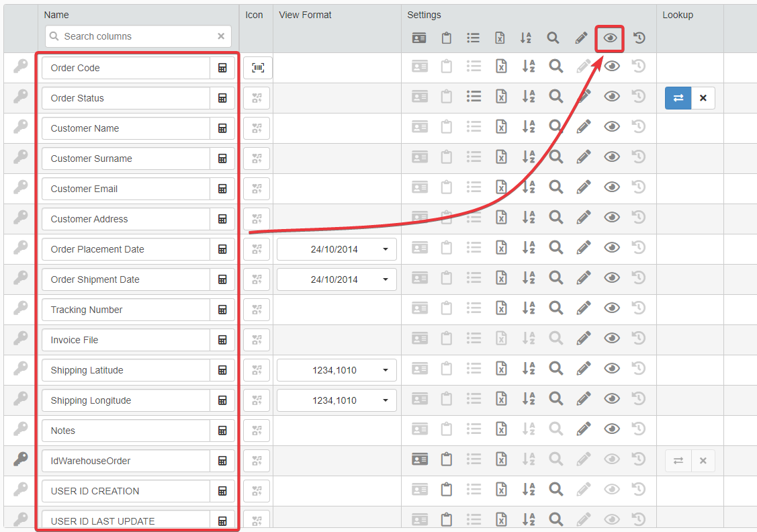Remove lookup with X button on Order Status
Viewport: 757px width, 532px height.
(x=703, y=98)
